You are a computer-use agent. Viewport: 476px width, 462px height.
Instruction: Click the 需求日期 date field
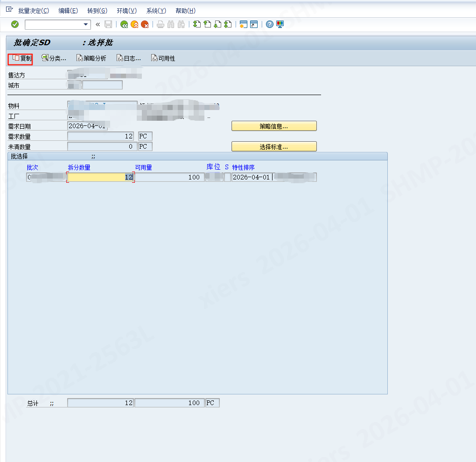[87, 126]
